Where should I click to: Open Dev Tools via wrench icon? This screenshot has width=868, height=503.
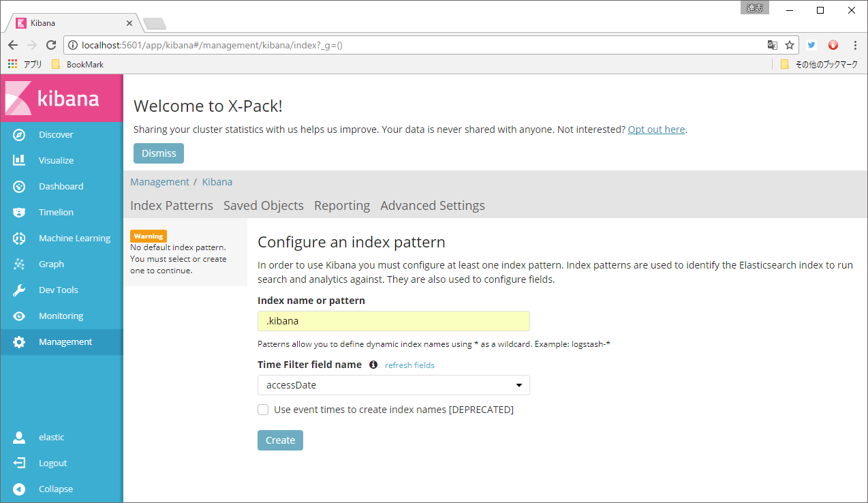click(x=19, y=290)
